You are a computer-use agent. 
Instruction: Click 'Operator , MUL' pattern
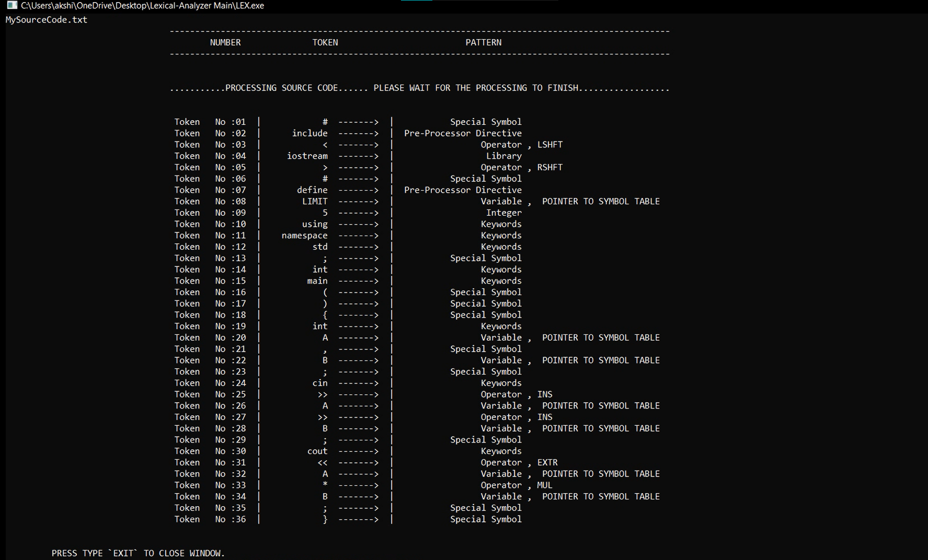517,485
